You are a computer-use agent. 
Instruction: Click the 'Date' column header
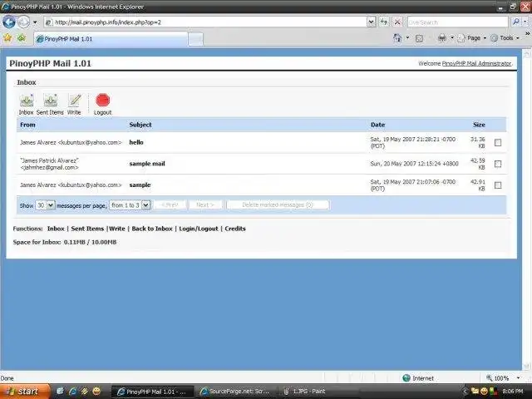377,125
